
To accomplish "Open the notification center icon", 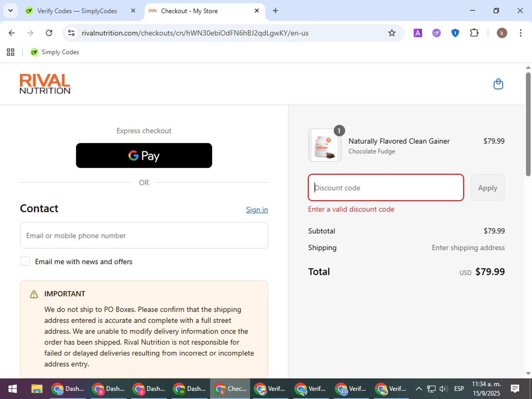I will pos(515,389).
